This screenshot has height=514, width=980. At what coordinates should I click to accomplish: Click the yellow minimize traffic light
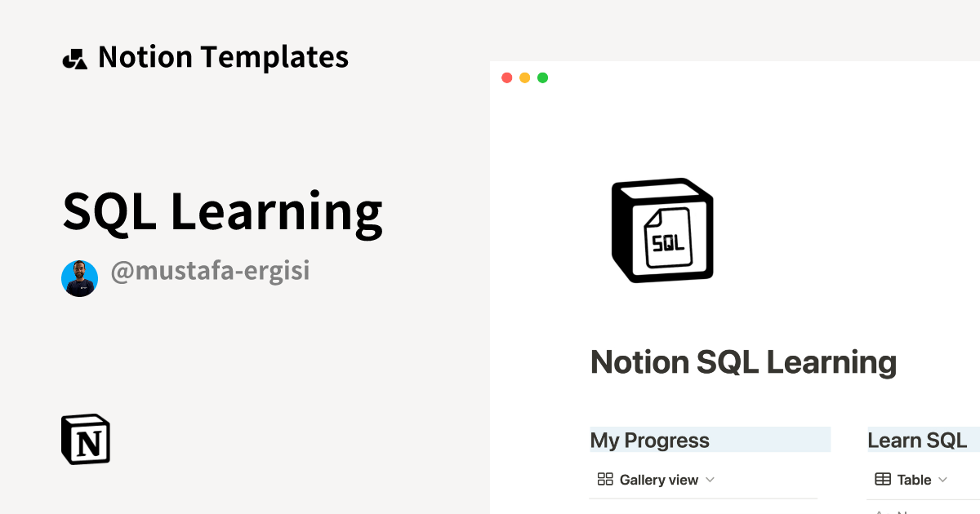pos(524,78)
